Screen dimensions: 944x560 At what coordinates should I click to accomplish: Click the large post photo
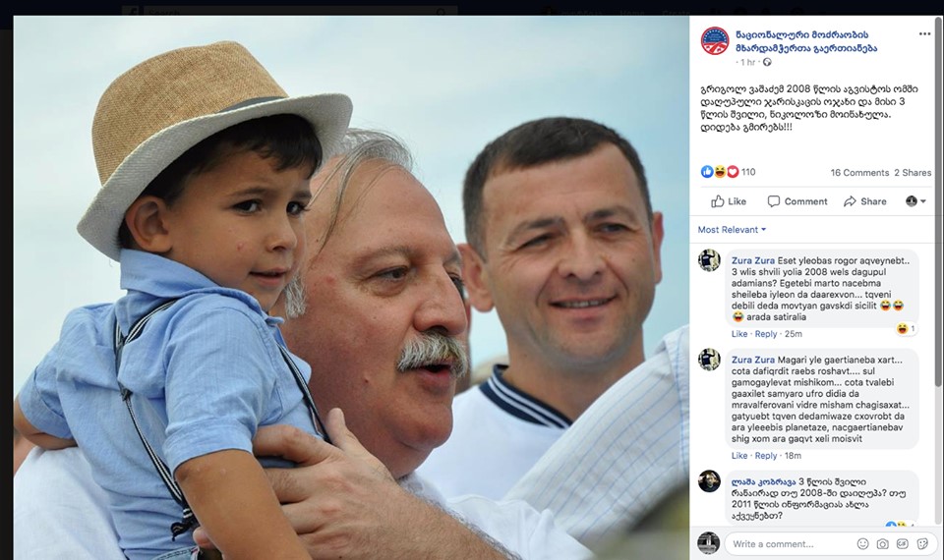351,288
